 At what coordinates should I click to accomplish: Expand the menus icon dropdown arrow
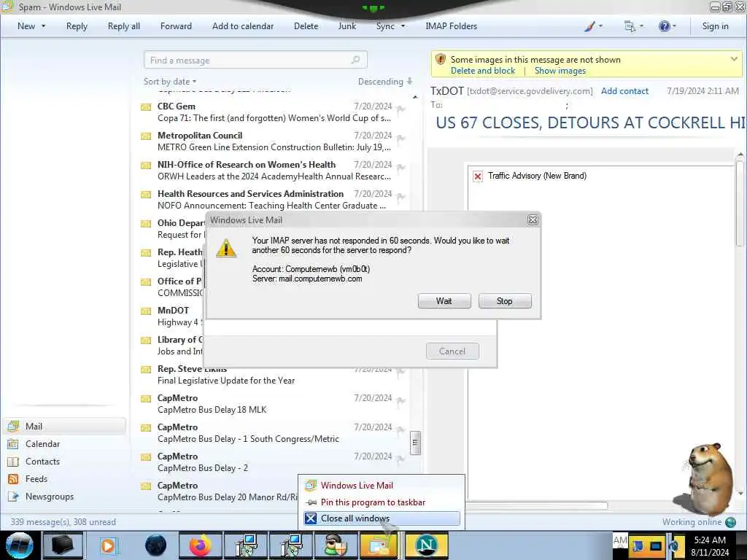coord(641,26)
